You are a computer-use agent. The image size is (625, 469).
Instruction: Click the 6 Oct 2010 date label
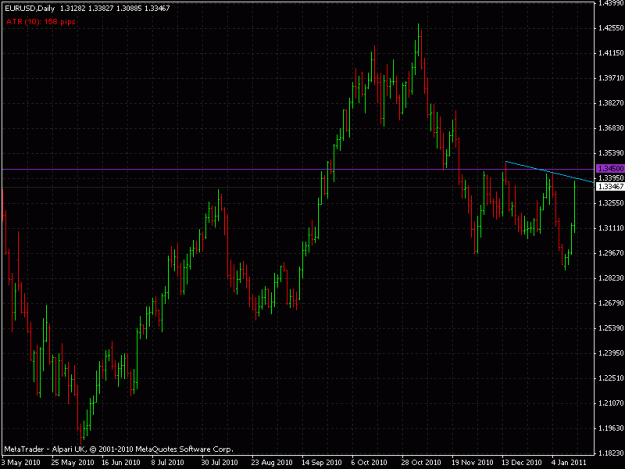pyautogui.click(x=369, y=463)
